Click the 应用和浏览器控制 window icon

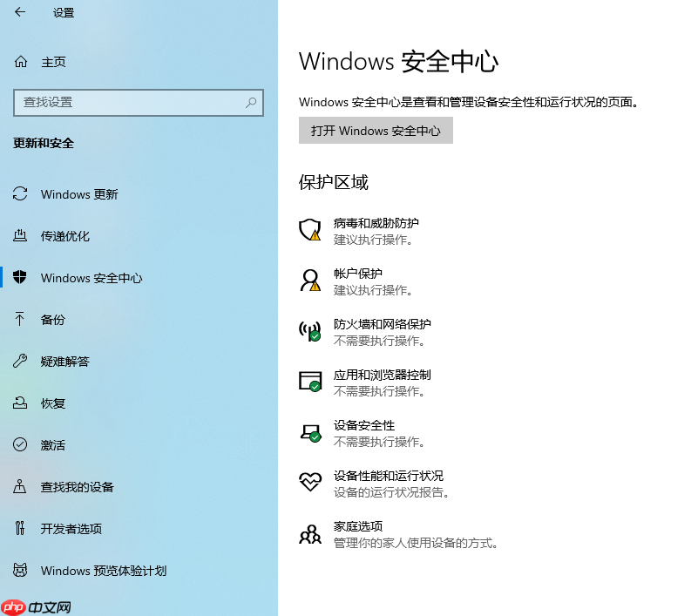click(x=310, y=382)
